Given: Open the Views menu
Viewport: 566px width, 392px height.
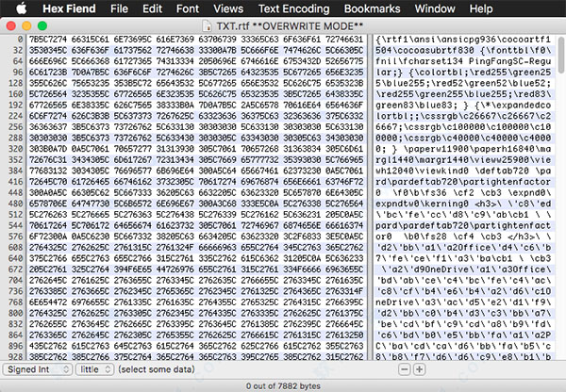Looking at the screenshot, I should pos(228,8).
